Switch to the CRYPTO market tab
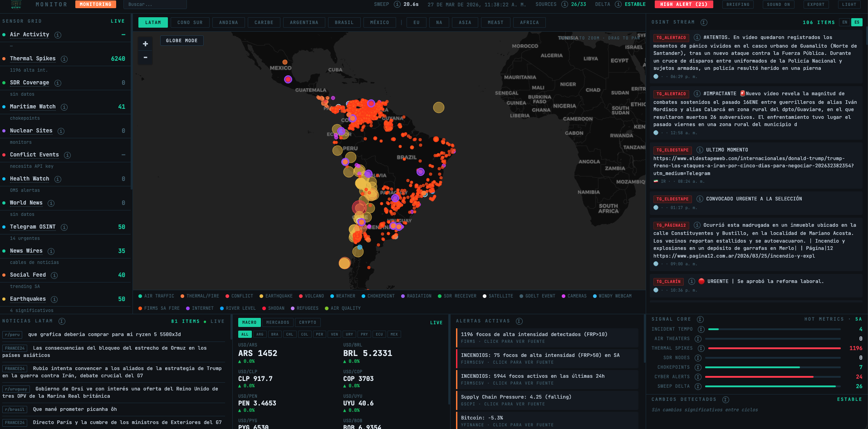868x429 pixels. pos(308,322)
